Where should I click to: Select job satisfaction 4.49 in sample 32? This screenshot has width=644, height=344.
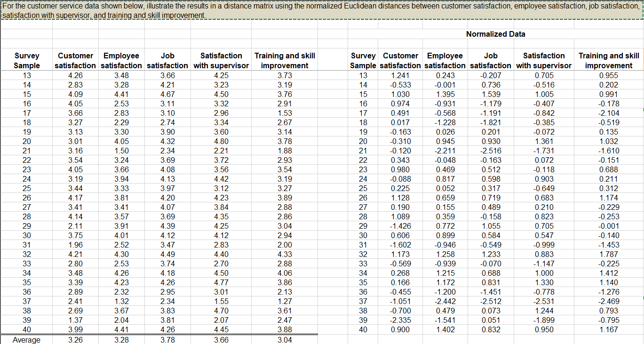point(167,254)
